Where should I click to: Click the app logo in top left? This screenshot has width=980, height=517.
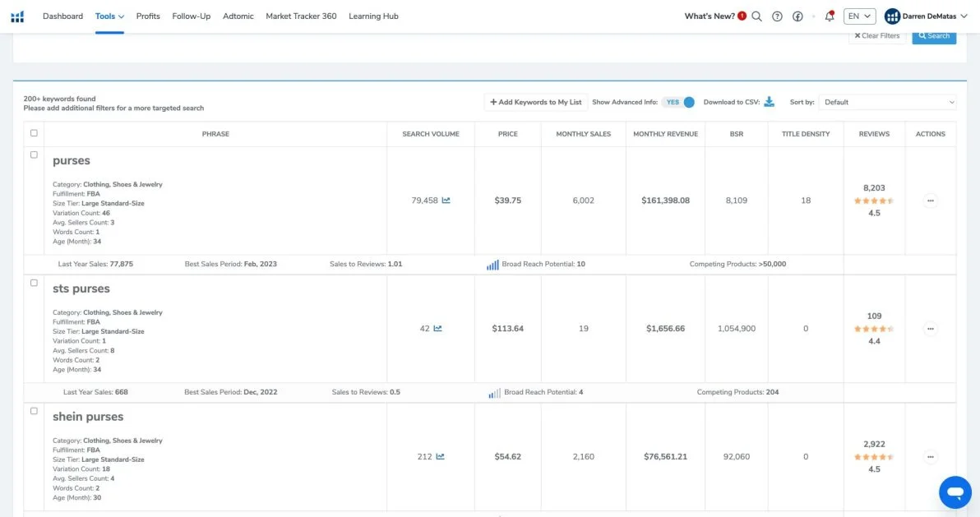click(x=17, y=16)
